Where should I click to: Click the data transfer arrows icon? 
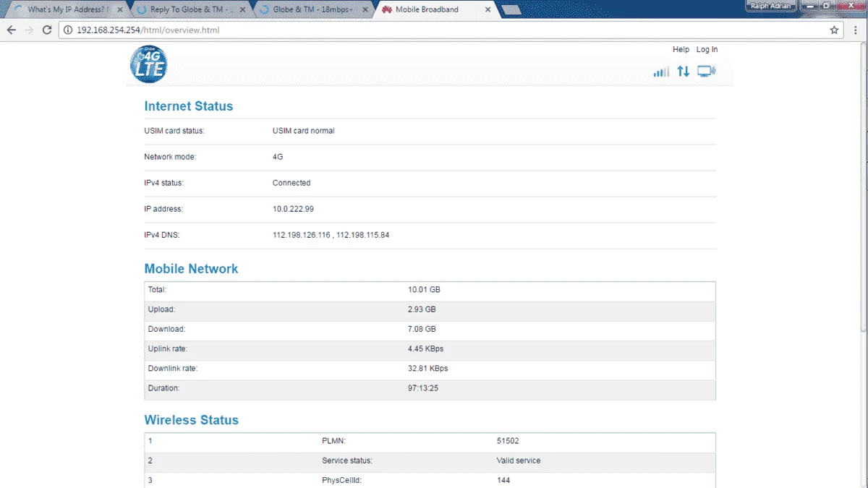(683, 72)
